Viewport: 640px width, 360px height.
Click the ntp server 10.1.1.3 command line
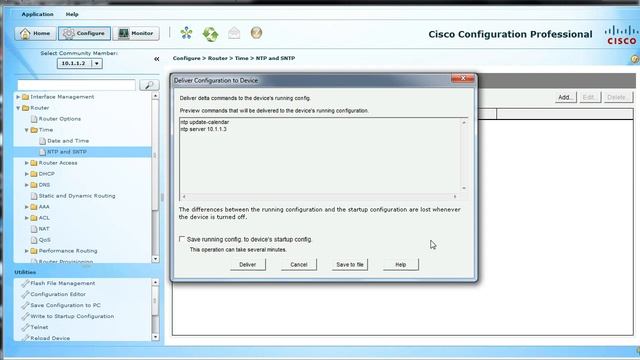click(x=204, y=129)
